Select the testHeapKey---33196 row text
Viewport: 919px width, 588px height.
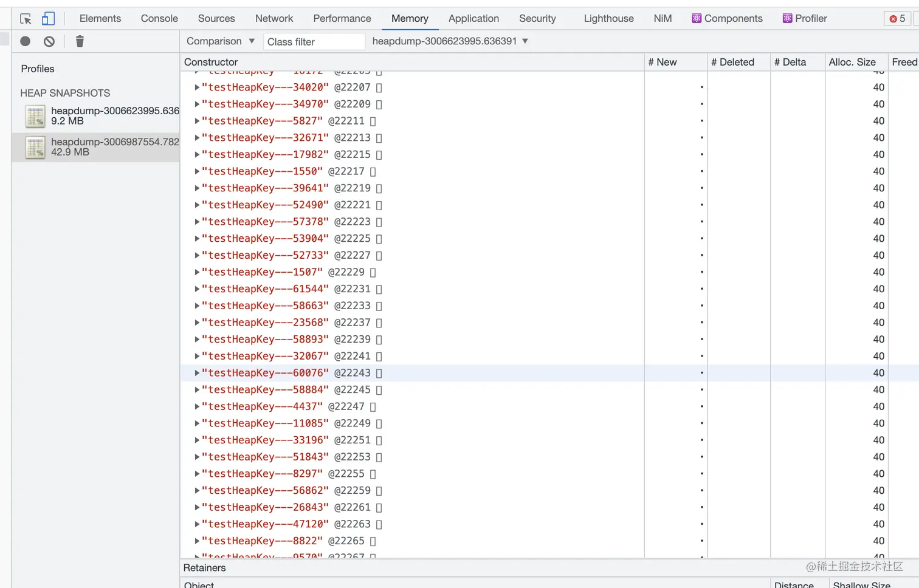(265, 440)
